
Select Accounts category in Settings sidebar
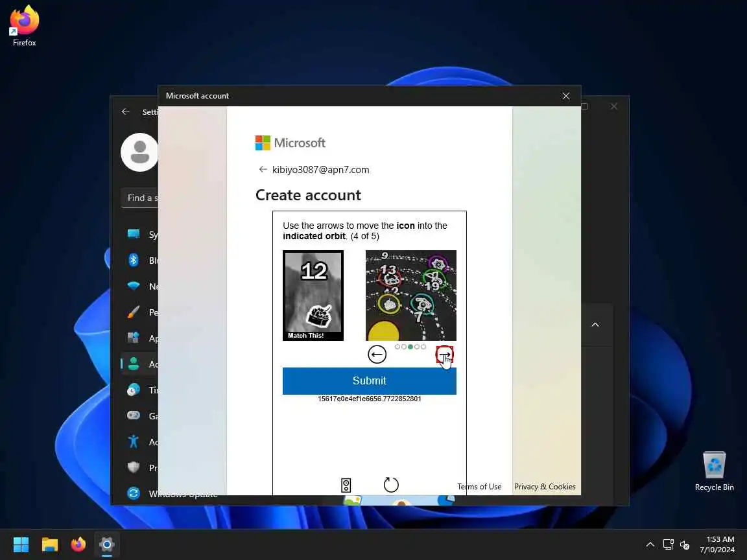pos(139,364)
